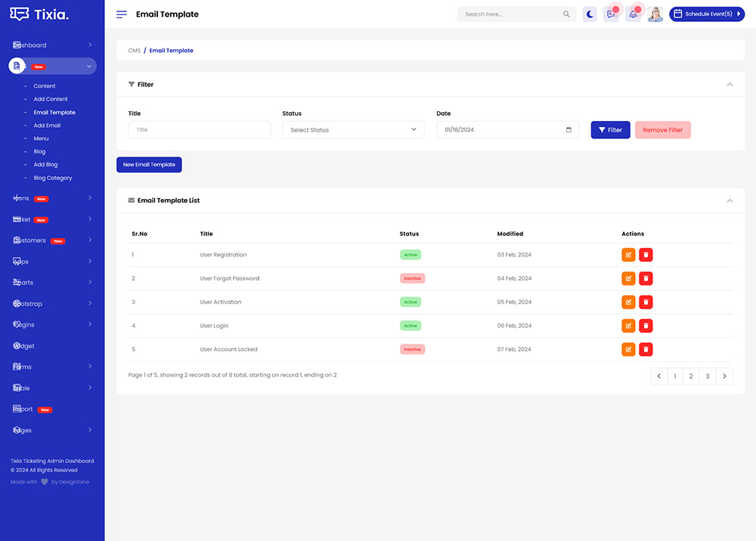756x541 pixels.
Task: Select Blog Category in sidebar menu
Action: (x=53, y=178)
